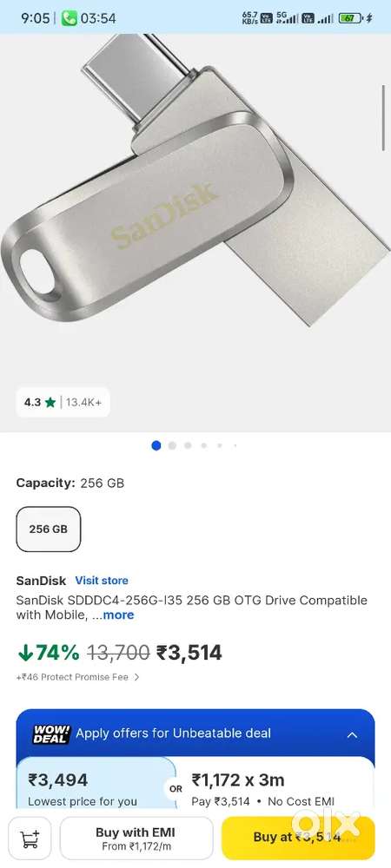Image resolution: width=391 pixels, height=868 pixels.
Task: Open the SanDisk Visit store link
Action: coord(102,581)
